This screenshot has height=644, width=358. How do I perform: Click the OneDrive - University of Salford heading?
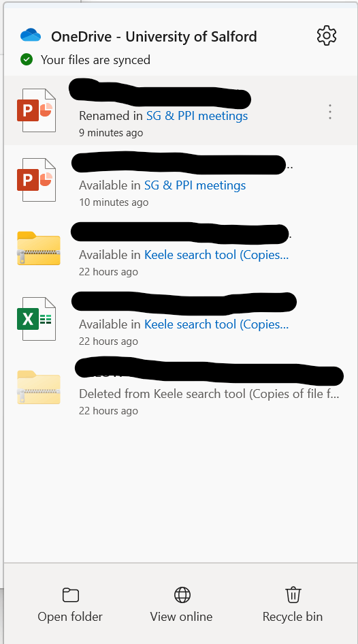click(154, 37)
